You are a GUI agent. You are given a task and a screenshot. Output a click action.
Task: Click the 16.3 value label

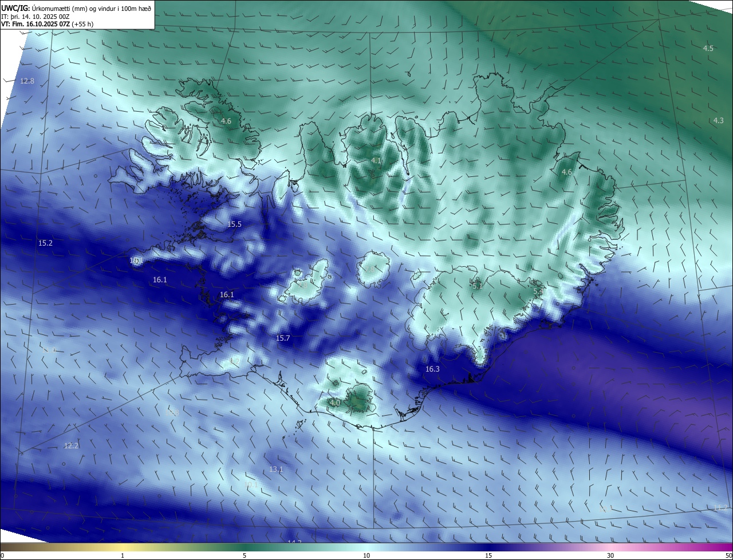[x=432, y=369]
